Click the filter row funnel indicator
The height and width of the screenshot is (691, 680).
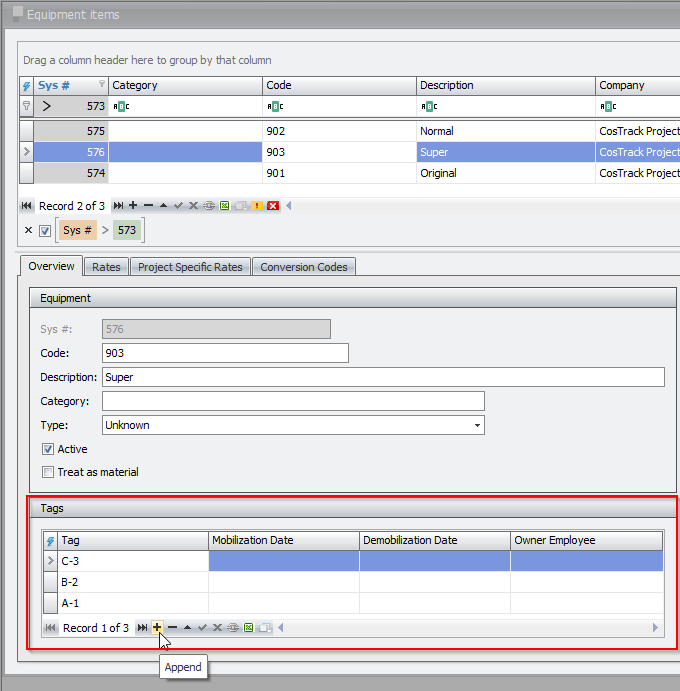click(26, 106)
